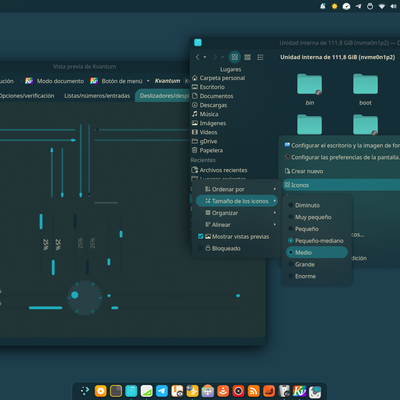
Task: Select Muy pequeño icon size
Action: [317, 217]
